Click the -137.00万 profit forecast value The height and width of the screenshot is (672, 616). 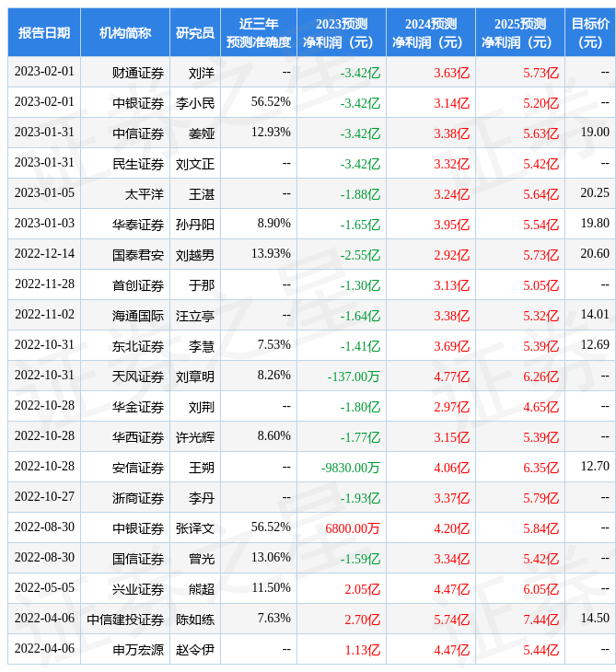[354, 377]
